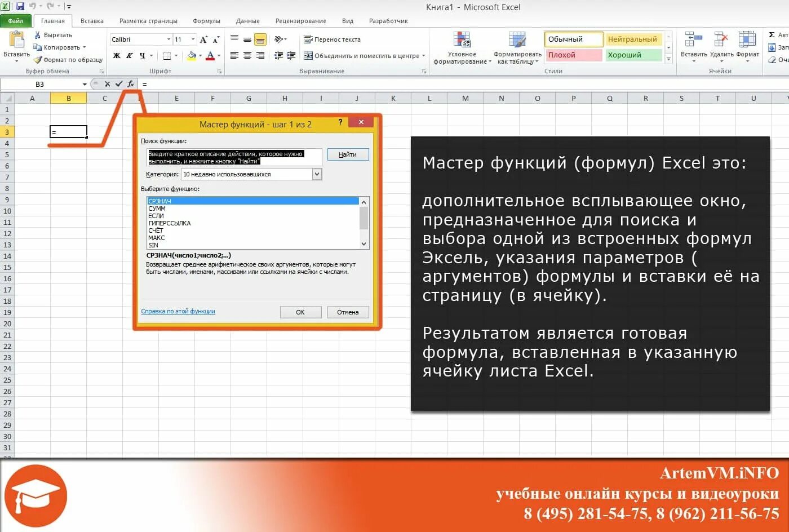Image resolution: width=789 pixels, height=532 pixels.
Task: Click the Undo arrow icon
Action: coord(32,7)
